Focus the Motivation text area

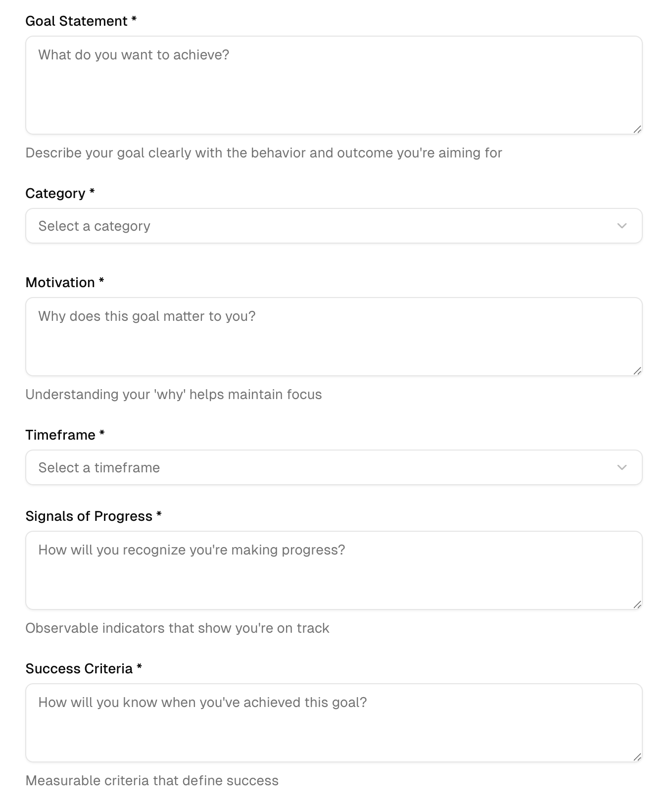(334, 337)
